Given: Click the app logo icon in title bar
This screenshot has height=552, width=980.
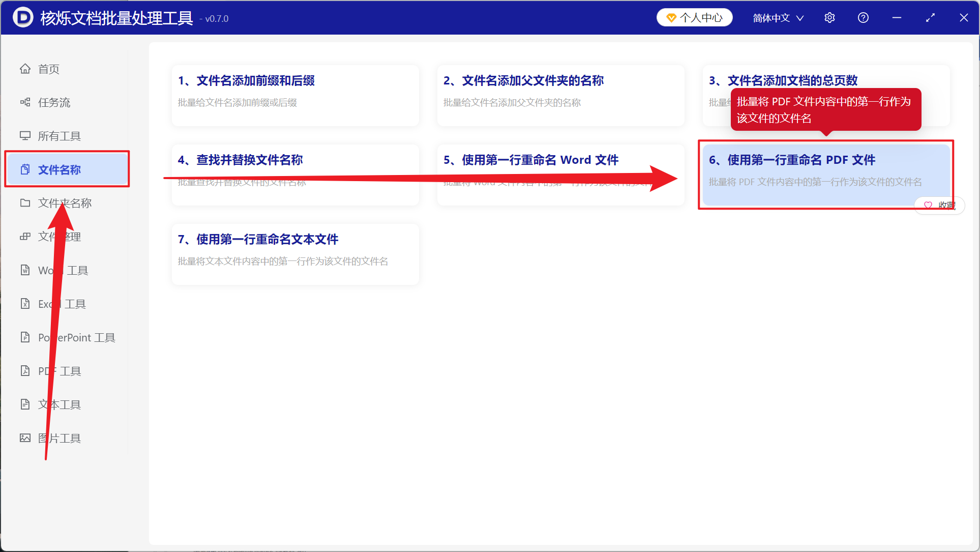Looking at the screenshot, I should (23, 17).
